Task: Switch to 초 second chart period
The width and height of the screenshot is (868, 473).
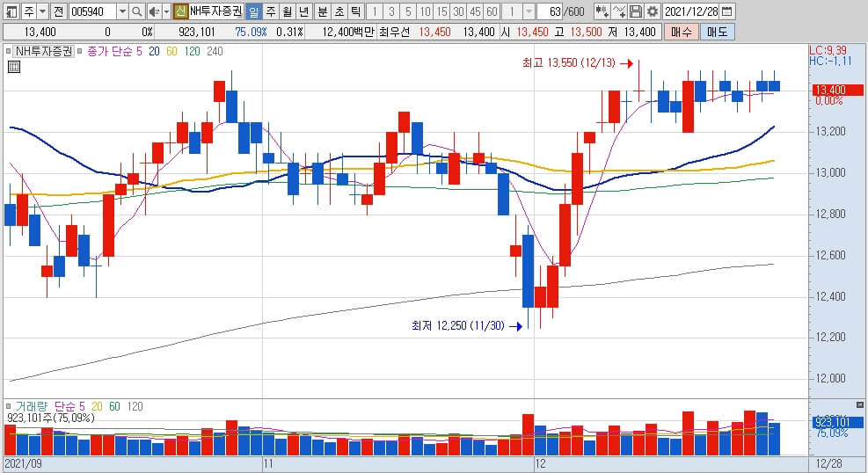Action: pyautogui.click(x=339, y=11)
